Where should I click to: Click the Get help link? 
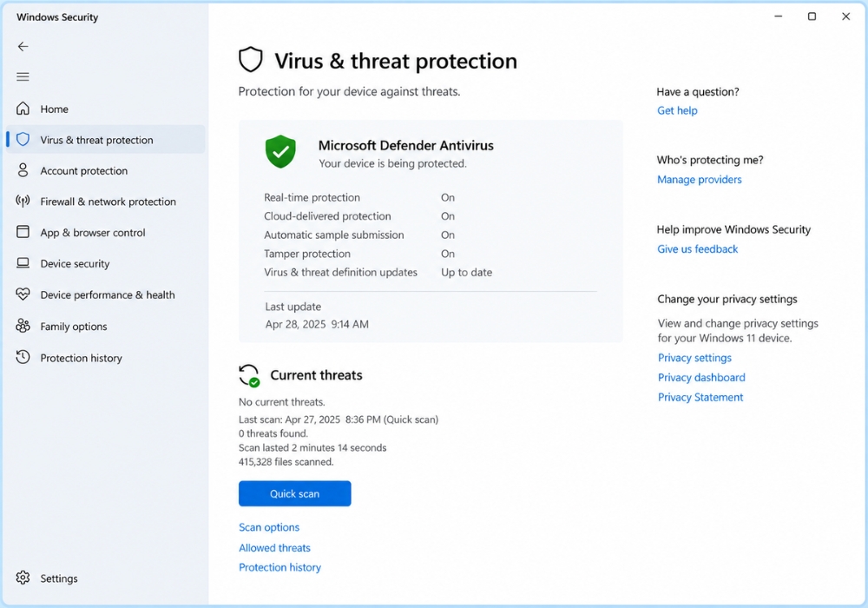[x=677, y=111]
